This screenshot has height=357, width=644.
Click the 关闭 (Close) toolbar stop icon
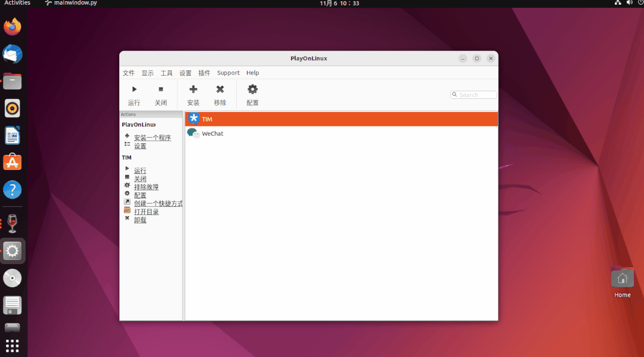[160, 89]
